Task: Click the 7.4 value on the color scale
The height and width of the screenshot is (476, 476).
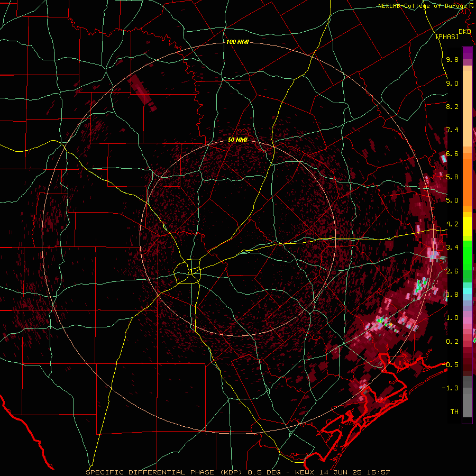Action: (452, 130)
